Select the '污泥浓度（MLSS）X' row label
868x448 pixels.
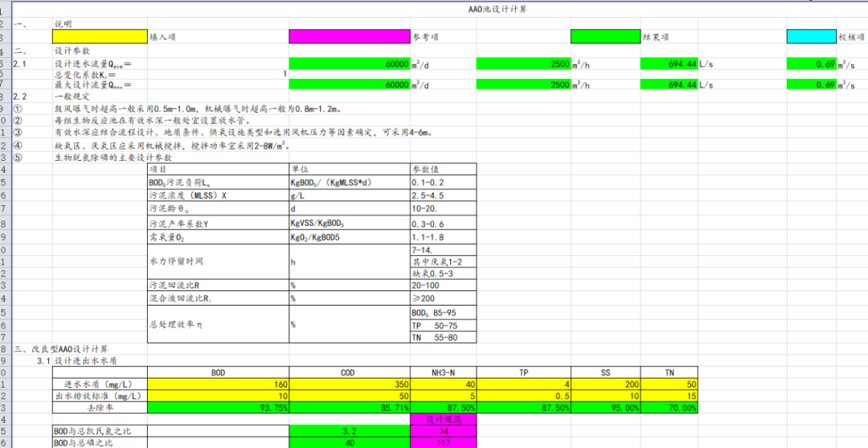pyautogui.click(x=218, y=195)
